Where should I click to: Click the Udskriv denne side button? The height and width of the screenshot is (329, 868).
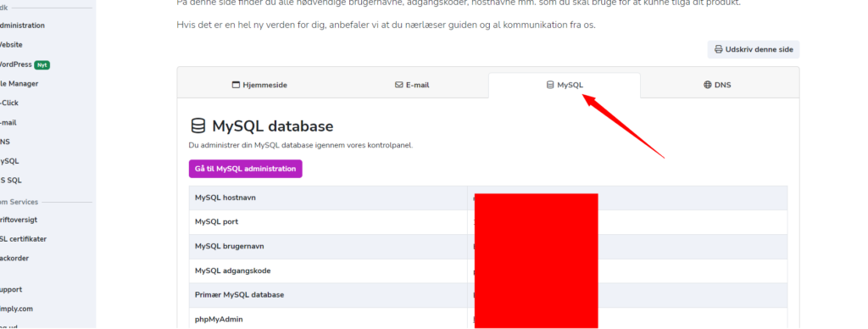[x=753, y=49]
